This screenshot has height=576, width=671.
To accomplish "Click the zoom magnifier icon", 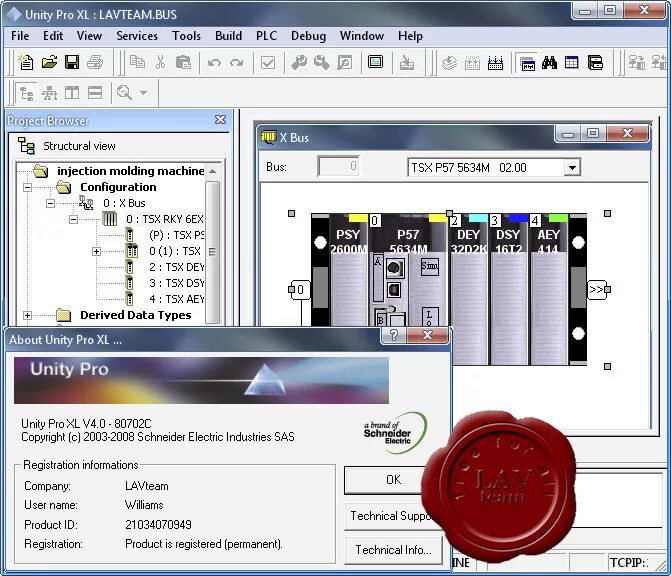I will (x=125, y=92).
